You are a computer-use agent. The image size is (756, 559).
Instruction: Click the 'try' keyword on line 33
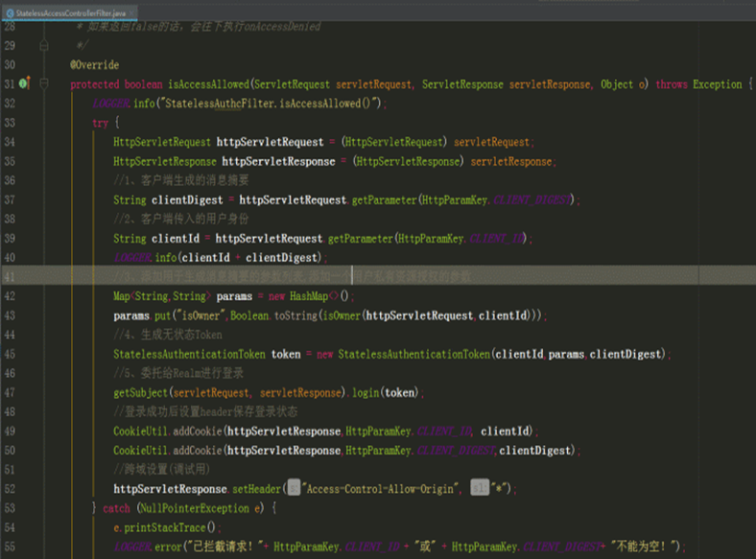coord(101,123)
